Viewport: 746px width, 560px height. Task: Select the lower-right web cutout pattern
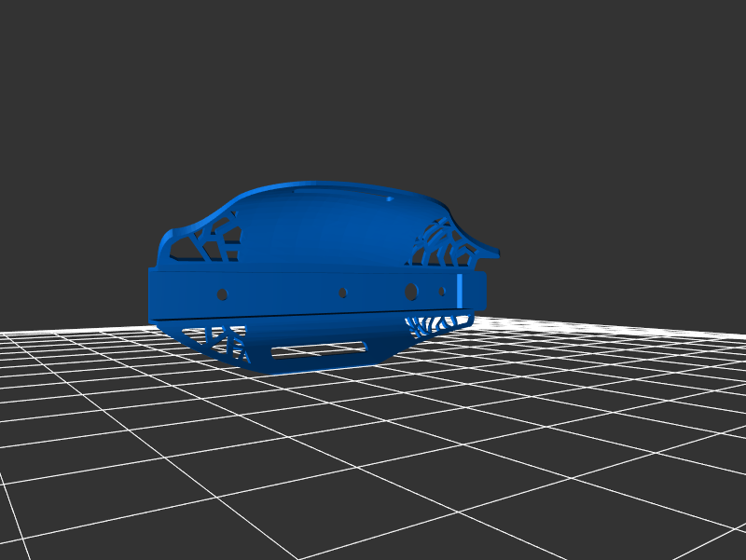[x=429, y=323]
